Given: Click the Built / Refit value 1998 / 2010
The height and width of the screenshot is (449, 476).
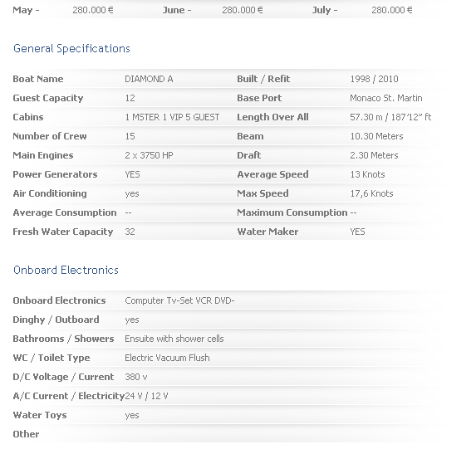Looking at the screenshot, I should (374, 79).
